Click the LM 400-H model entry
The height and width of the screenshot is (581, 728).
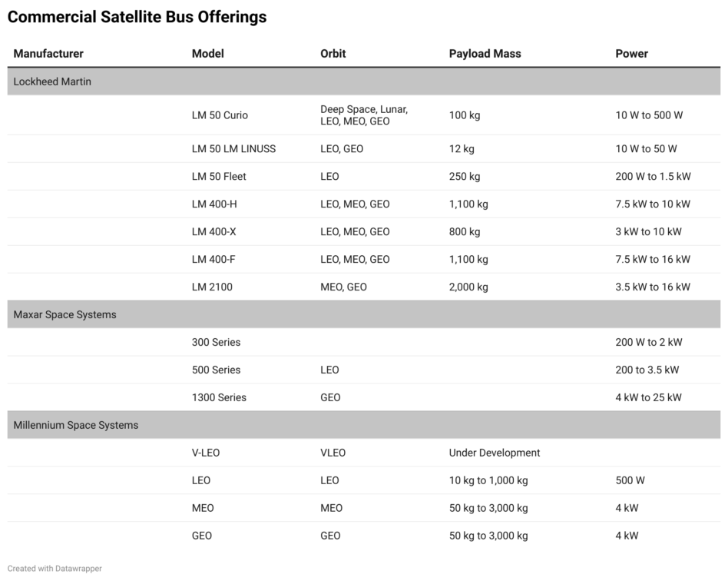214,204
